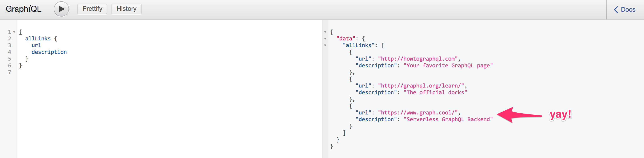Click "The official docks" description value
The height and width of the screenshot is (158, 644).
point(435,93)
